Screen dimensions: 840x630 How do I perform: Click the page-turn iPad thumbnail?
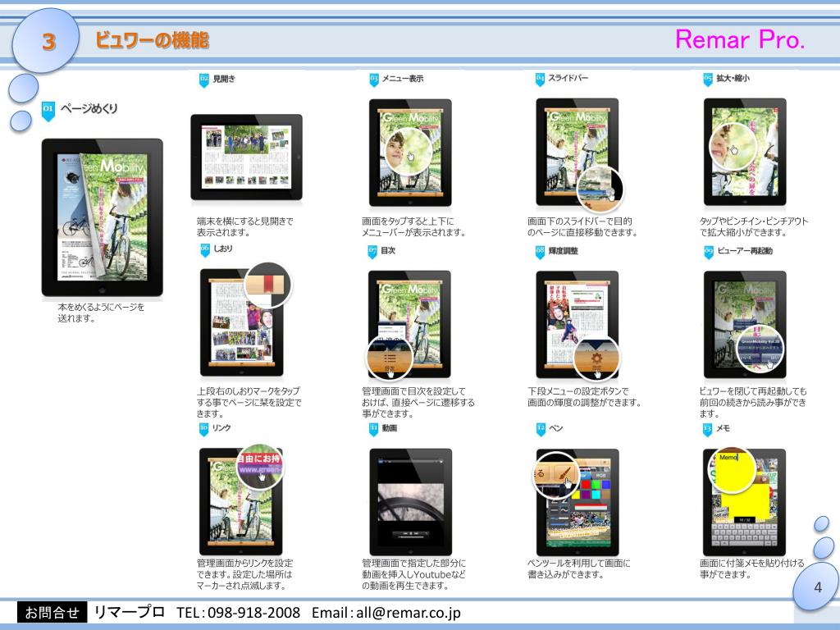tap(103, 217)
